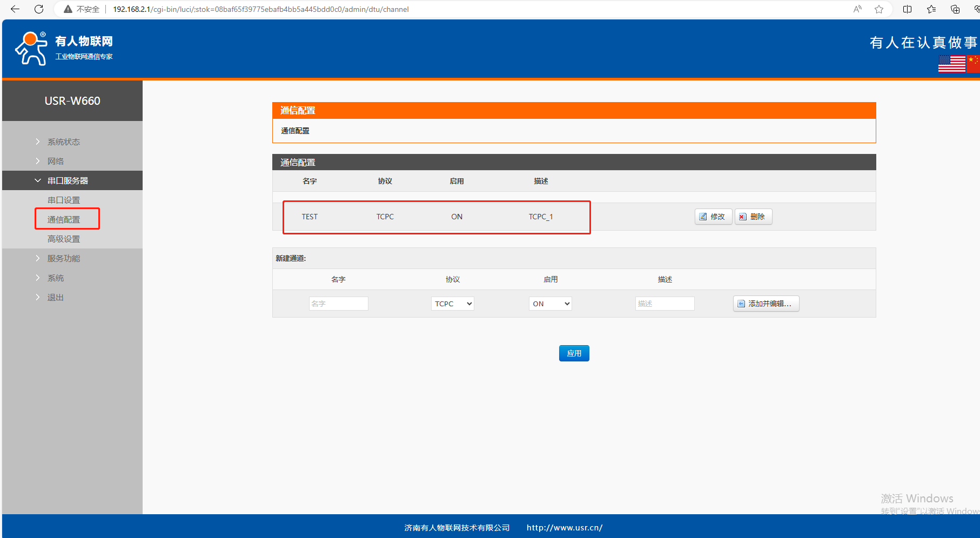Image resolution: width=980 pixels, height=538 pixels.
Task: Open the 协议 TCPC protocol dropdown
Action: pyautogui.click(x=452, y=304)
